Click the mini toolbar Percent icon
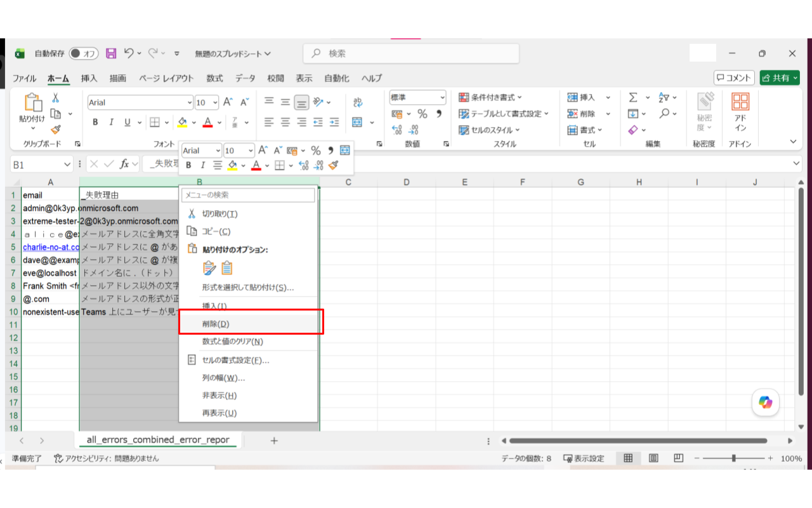Image resolution: width=812 pixels, height=508 pixels. coord(315,150)
